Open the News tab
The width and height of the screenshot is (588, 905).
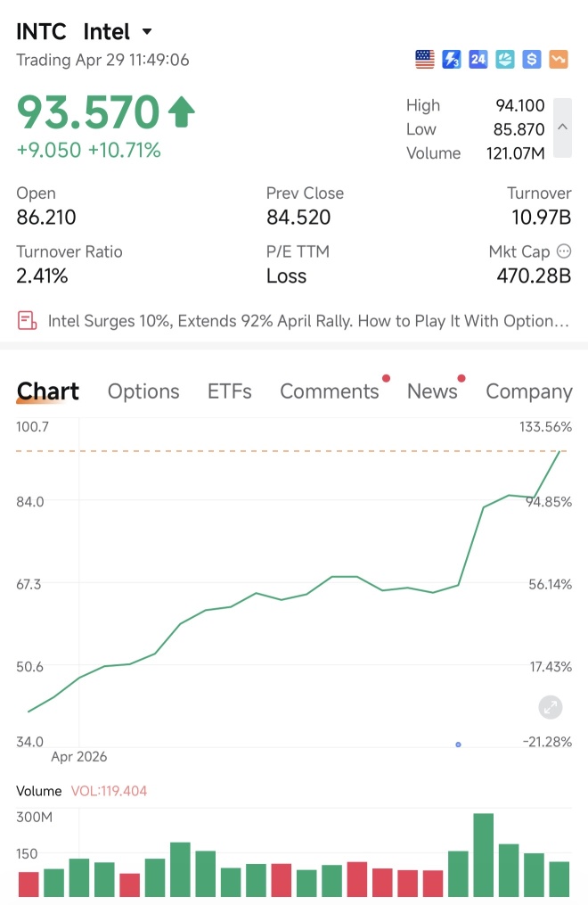(x=432, y=391)
